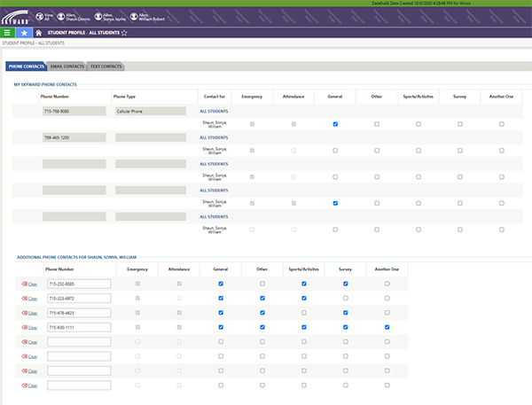Check Other for the 715-768-9080 contact
532x405 pixels.
(377, 124)
